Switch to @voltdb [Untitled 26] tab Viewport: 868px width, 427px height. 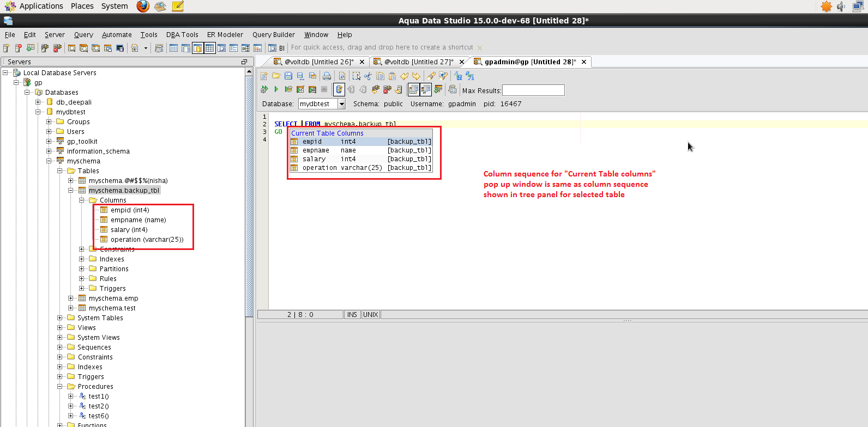click(319, 62)
